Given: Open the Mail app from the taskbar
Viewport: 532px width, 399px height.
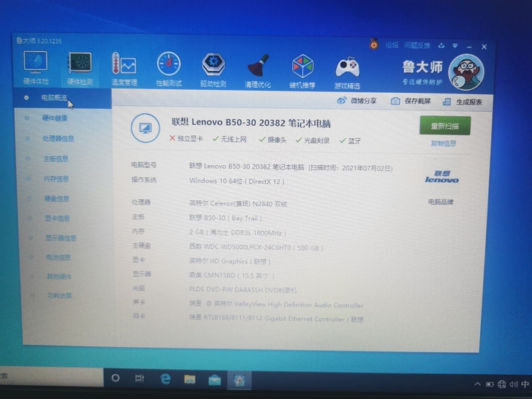Looking at the screenshot, I should coord(214,380).
